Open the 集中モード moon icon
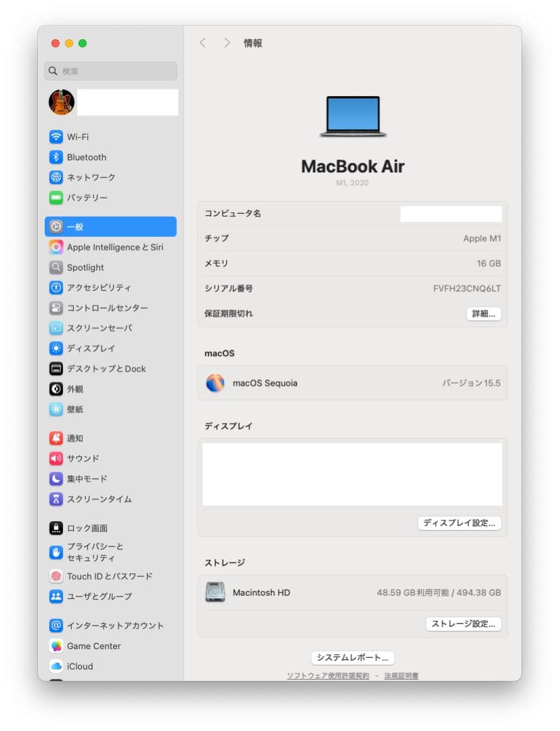The height and width of the screenshot is (731, 560). tap(56, 479)
